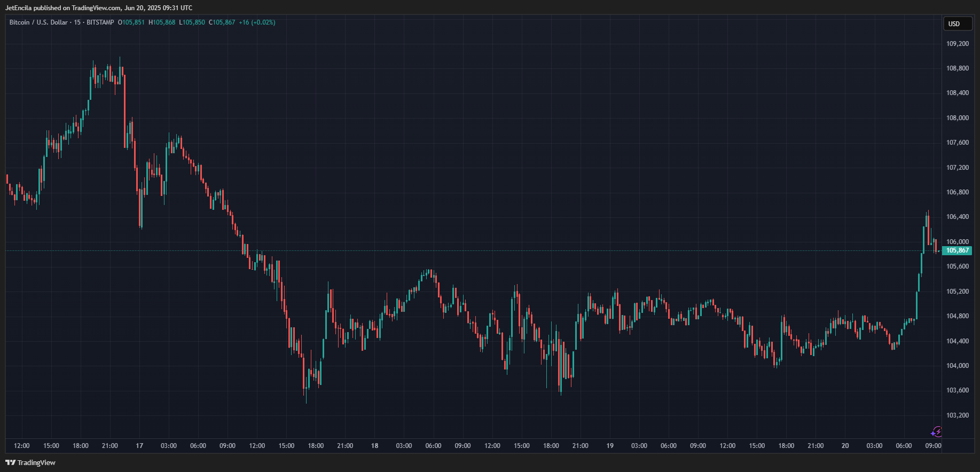Click the date label 18 on time axis
Viewport: 980px width, 472px height.
[375, 446]
